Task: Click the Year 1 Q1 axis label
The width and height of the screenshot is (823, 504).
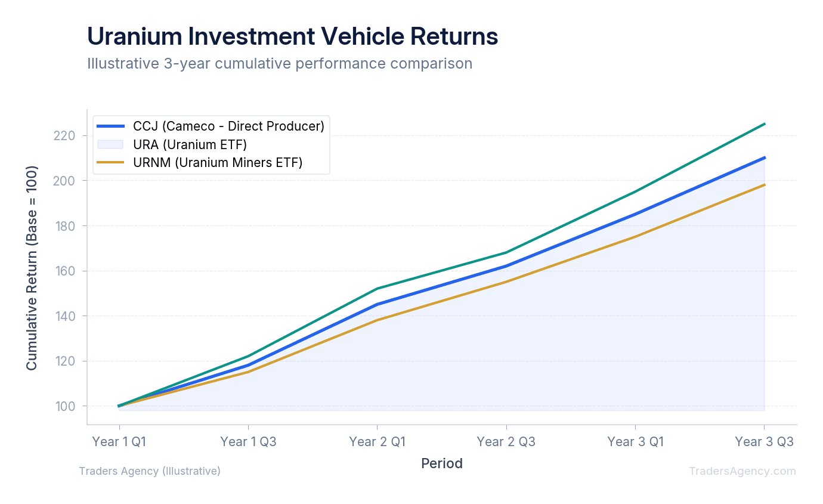Action: [x=119, y=441]
